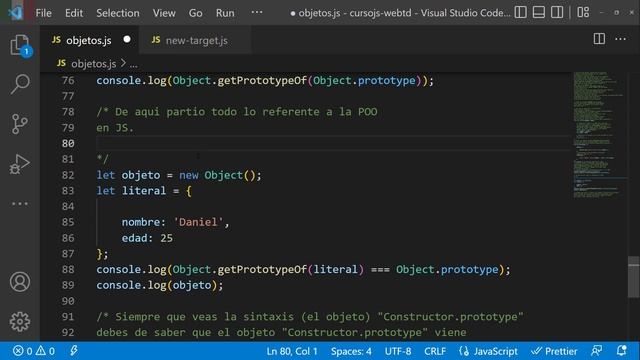640x360 pixels.
Task: Open the File menu
Action: click(43, 13)
